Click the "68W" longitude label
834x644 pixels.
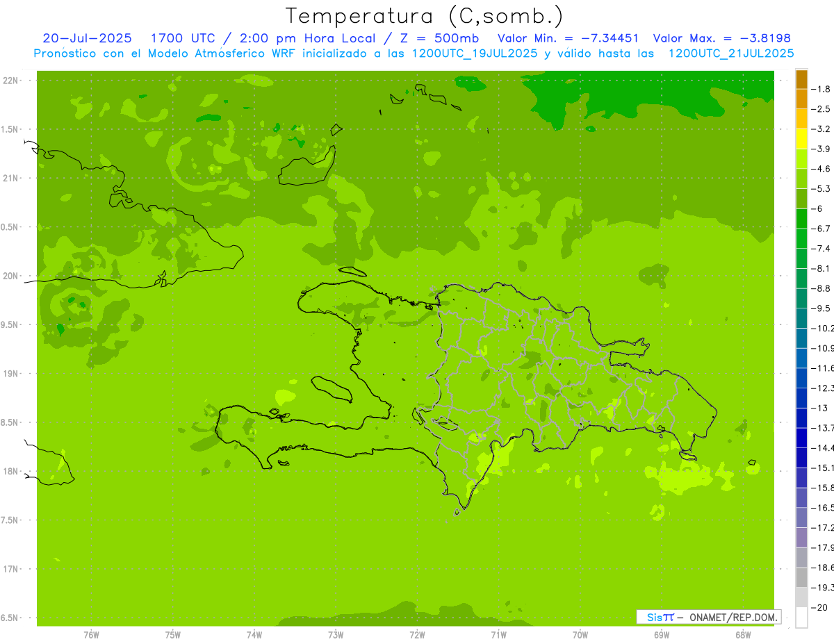742,635
